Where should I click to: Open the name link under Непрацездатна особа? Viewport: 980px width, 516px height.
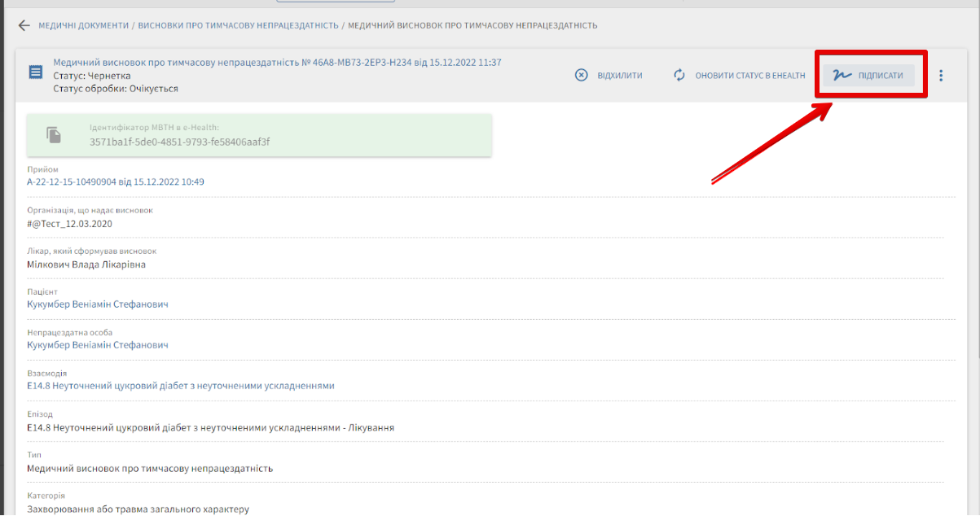pos(97,345)
